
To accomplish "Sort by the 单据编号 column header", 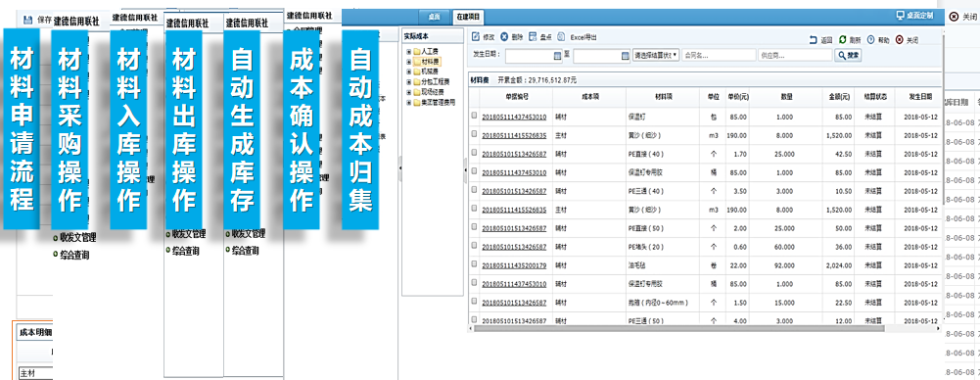I will pyautogui.click(x=517, y=97).
